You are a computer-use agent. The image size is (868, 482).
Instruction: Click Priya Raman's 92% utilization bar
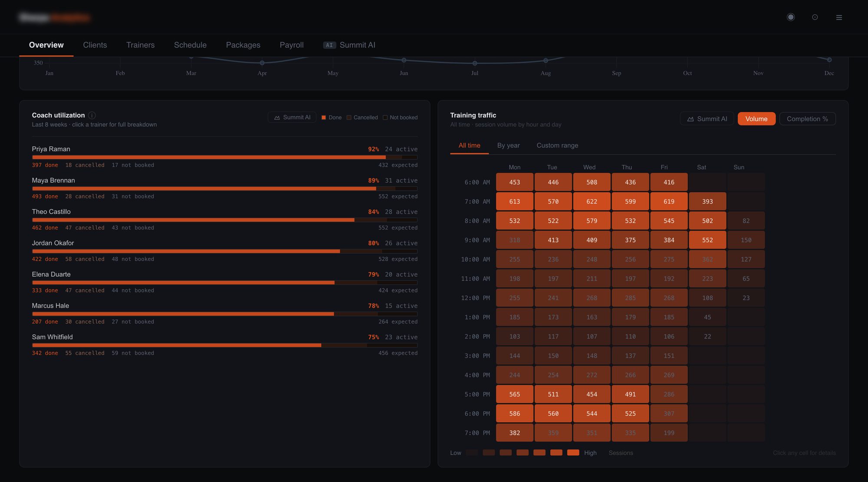pyautogui.click(x=225, y=157)
